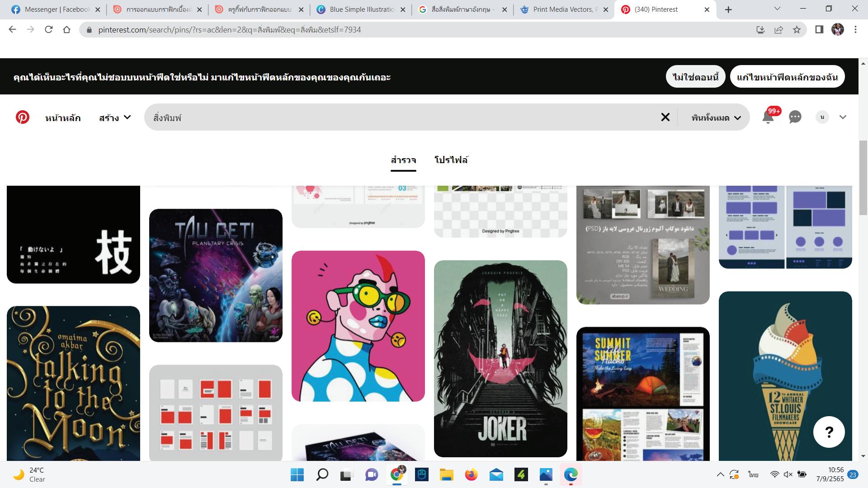Viewport: 868px width, 488px height.
Task: Show hidden system tray icons
Action: coord(720,474)
